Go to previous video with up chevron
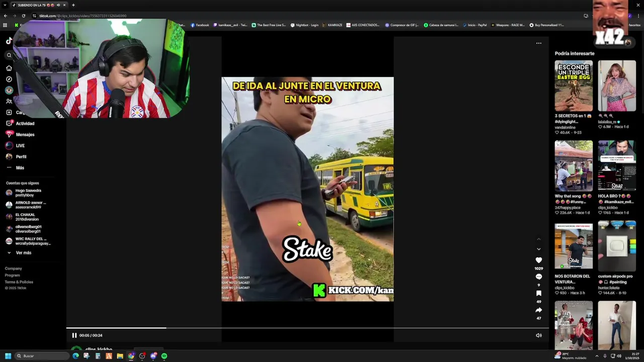The width and height of the screenshot is (644, 362). coord(539,239)
